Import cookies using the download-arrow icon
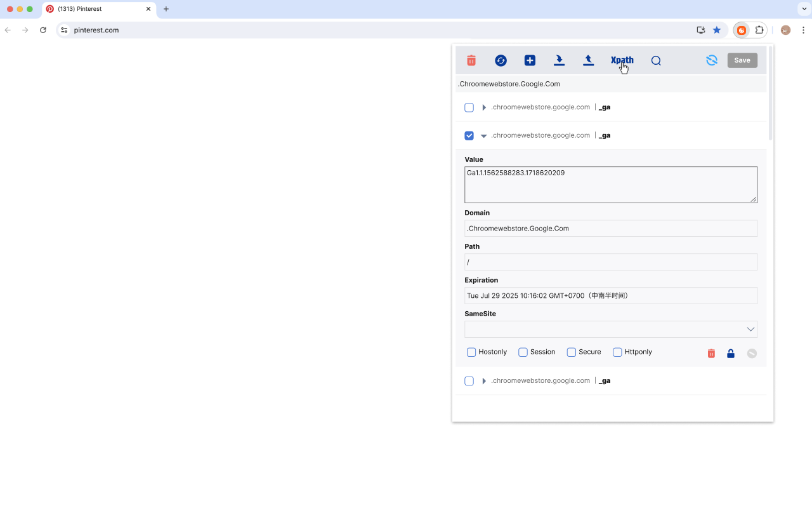 coord(559,60)
